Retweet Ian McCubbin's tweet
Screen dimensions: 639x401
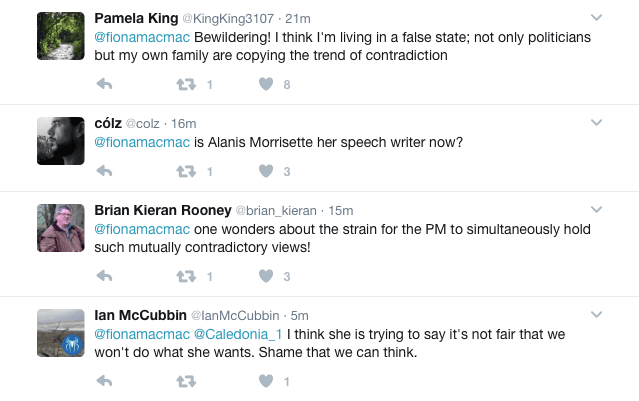point(186,381)
